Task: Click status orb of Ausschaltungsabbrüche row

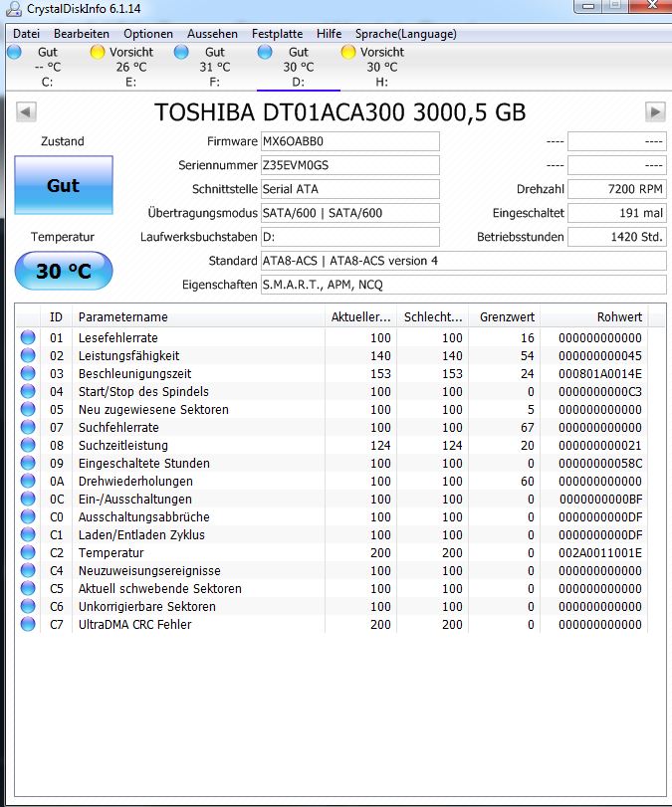Action: tap(28, 516)
